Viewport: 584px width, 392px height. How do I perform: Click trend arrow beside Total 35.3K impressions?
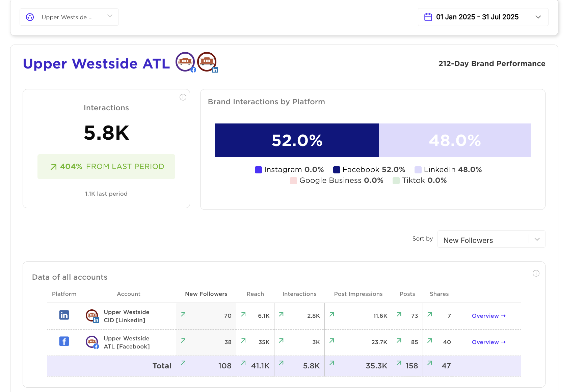[332, 363]
